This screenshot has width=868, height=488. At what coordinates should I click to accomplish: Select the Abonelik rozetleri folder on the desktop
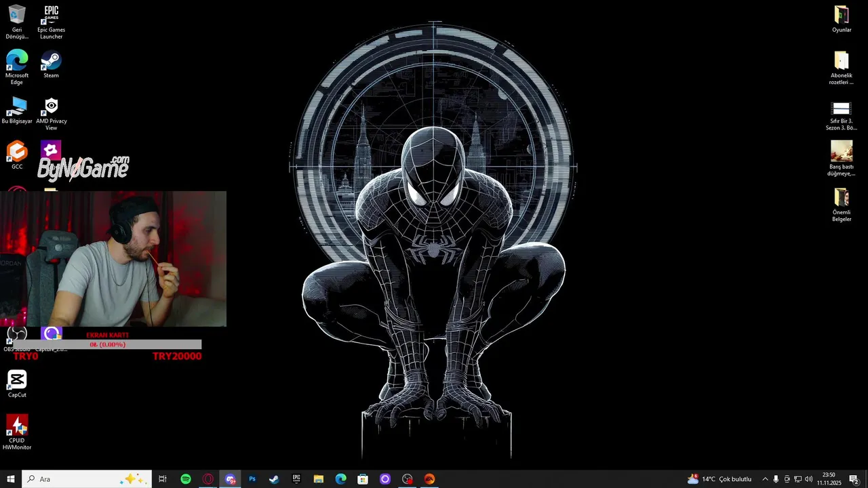tap(842, 68)
